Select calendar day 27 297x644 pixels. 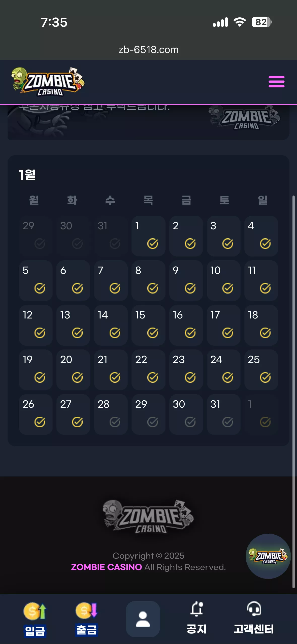73,414
